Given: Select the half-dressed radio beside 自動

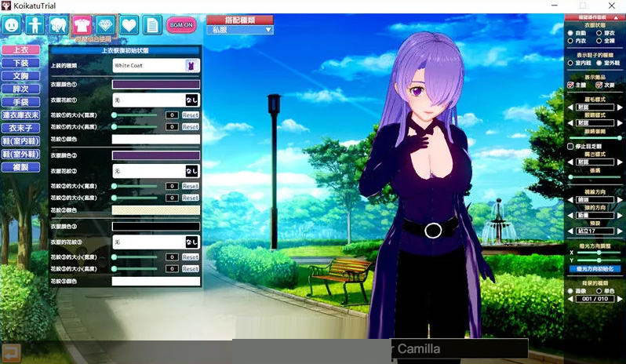Looking at the screenshot, I should [599, 33].
